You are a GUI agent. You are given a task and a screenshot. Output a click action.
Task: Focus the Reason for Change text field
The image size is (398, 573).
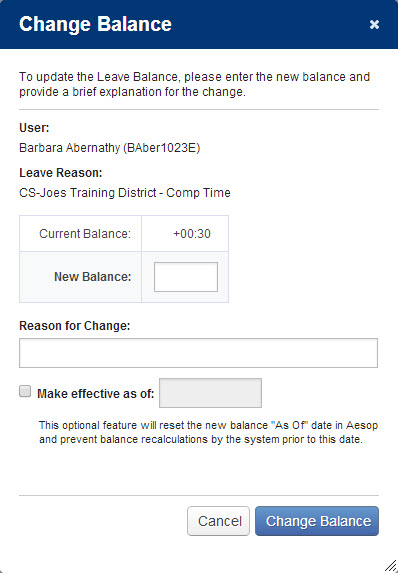point(198,353)
